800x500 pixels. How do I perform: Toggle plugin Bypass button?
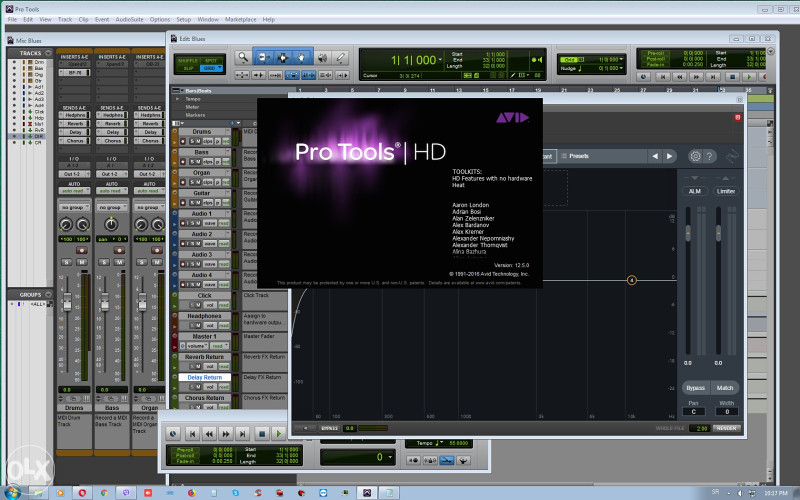click(x=695, y=388)
